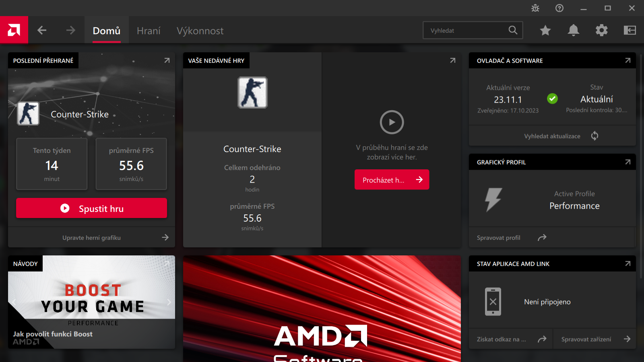Viewport: 644px width, 362px height.
Task: Click the AMD logo home icon
Action: pos(14,30)
